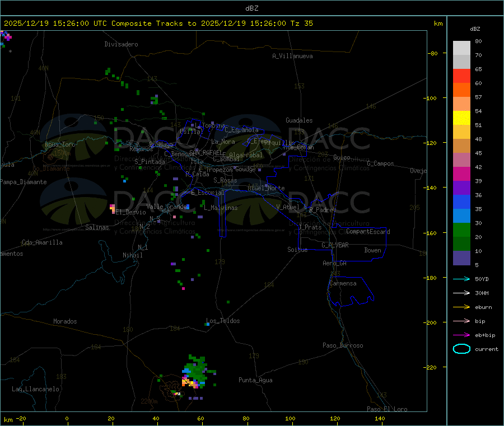Click the cyan current ellipse legend icon
The image size is (504, 426).
coord(461,349)
